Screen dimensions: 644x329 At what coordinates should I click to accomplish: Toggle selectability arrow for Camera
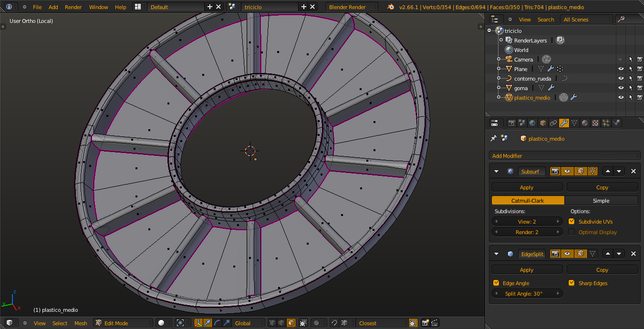[631, 59]
